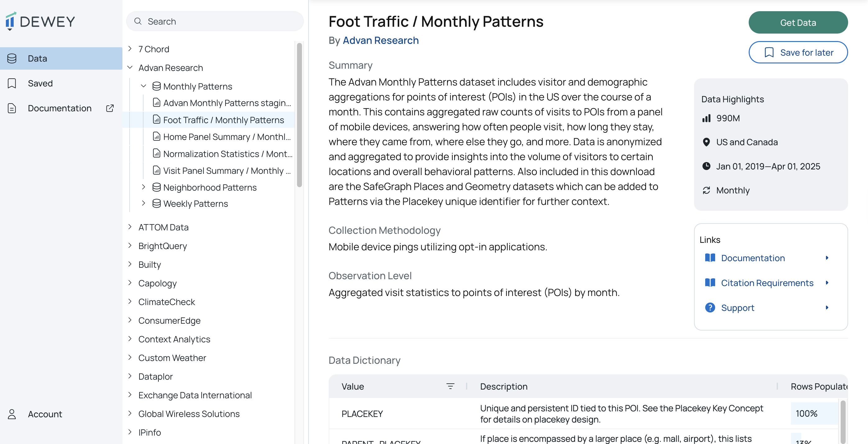Expand the Dataplor provider
868x444 pixels.
[130, 376]
